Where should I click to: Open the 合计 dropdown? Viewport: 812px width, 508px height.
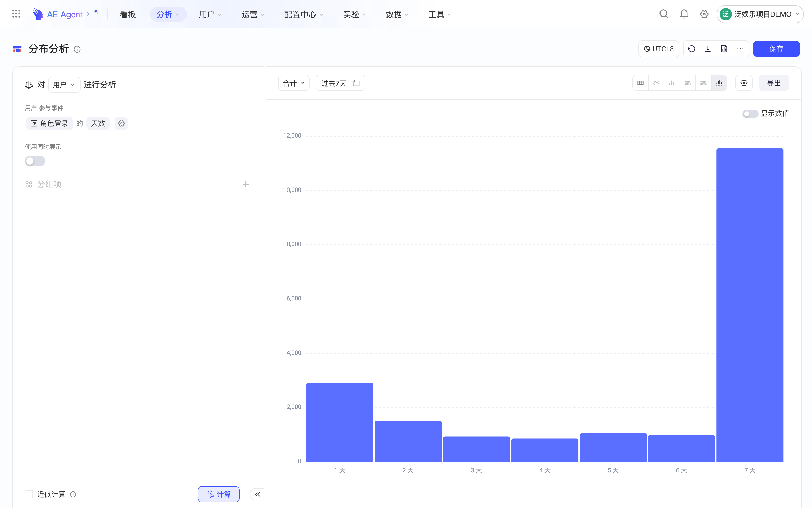(x=294, y=83)
